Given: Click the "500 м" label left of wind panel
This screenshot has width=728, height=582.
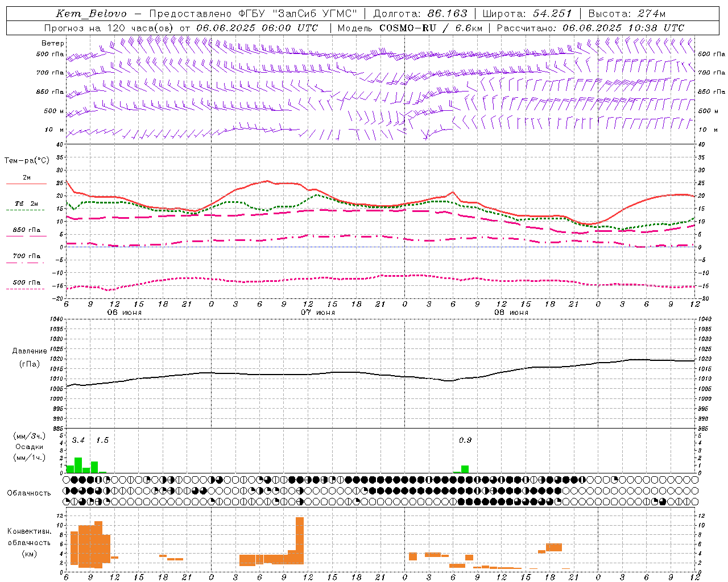Looking at the screenshot, I should coord(54,111).
